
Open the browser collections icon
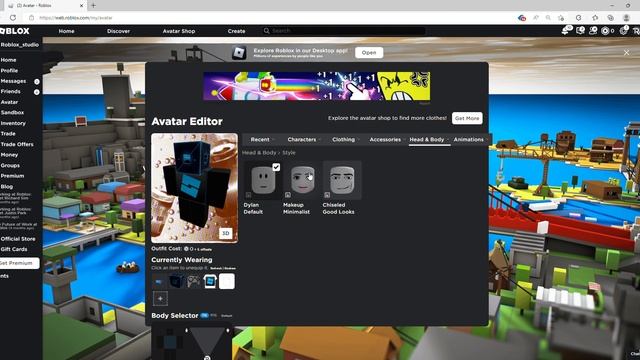610,18
